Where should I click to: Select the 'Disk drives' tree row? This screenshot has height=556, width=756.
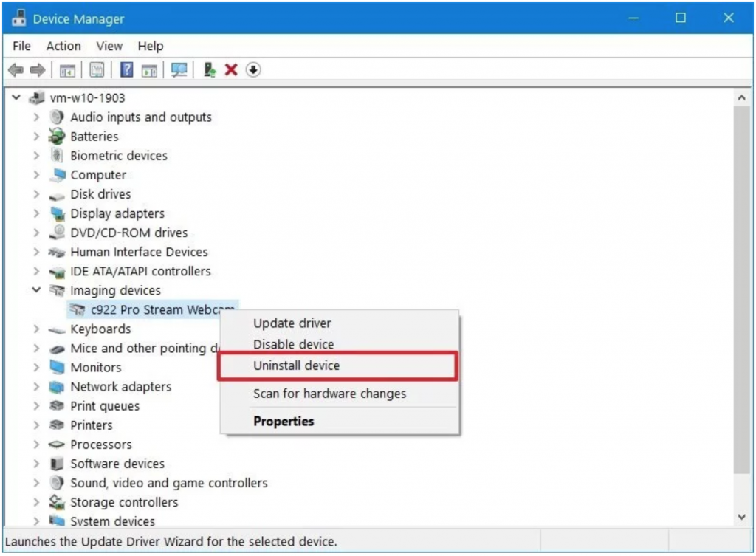(x=100, y=194)
